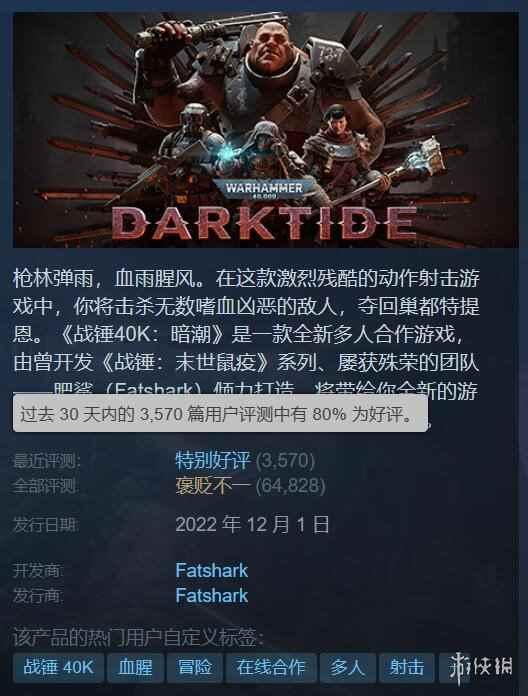528x696 pixels.
Task: Open the Fatshark publisher link
Action: coord(212,596)
